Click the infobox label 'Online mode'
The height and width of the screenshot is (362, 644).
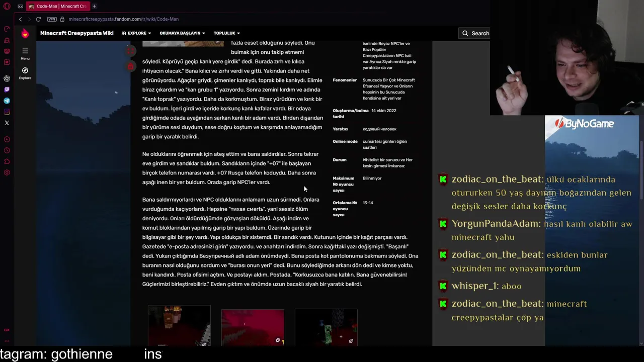345,142
